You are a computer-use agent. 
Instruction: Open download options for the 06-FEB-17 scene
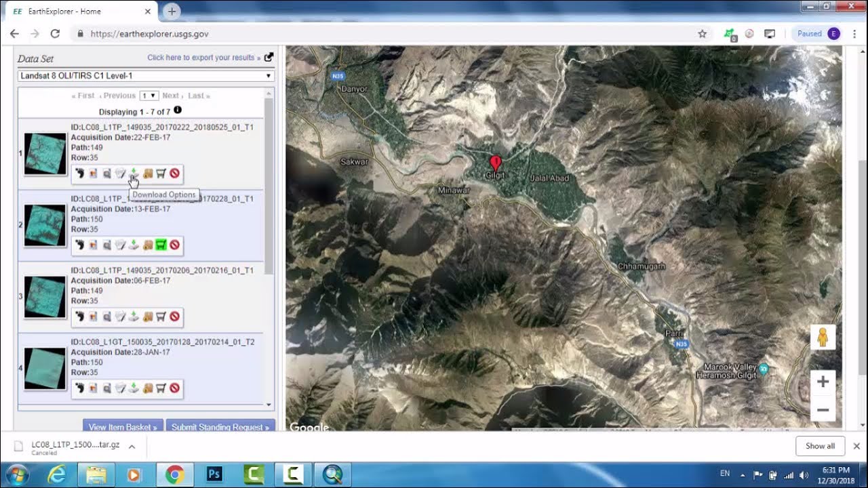pos(134,317)
